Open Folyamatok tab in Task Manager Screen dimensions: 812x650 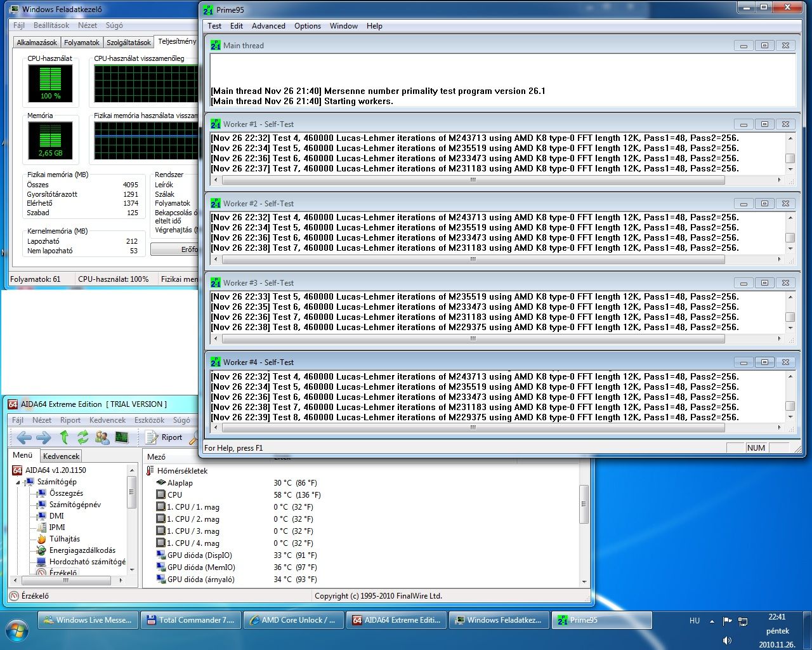(82, 43)
